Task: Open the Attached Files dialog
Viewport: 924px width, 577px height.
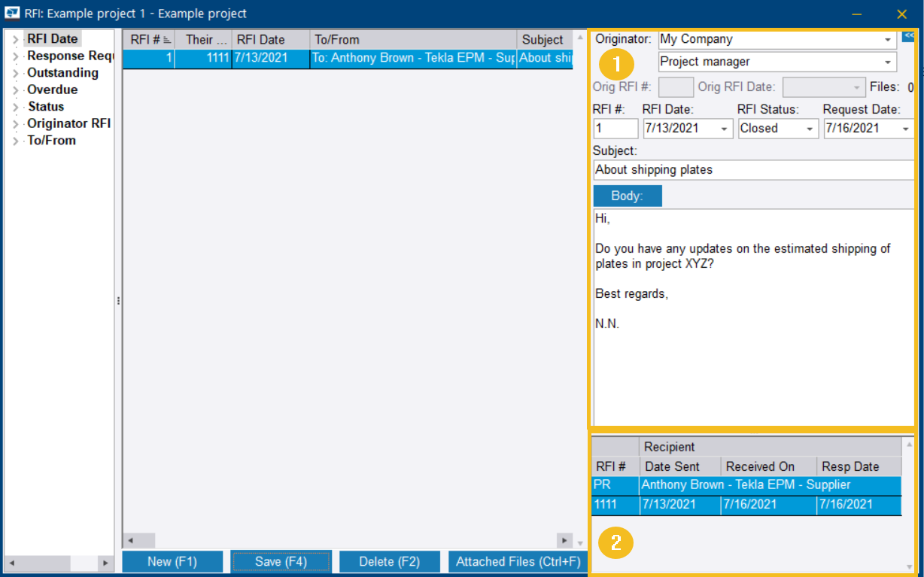Action: tap(518, 561)
